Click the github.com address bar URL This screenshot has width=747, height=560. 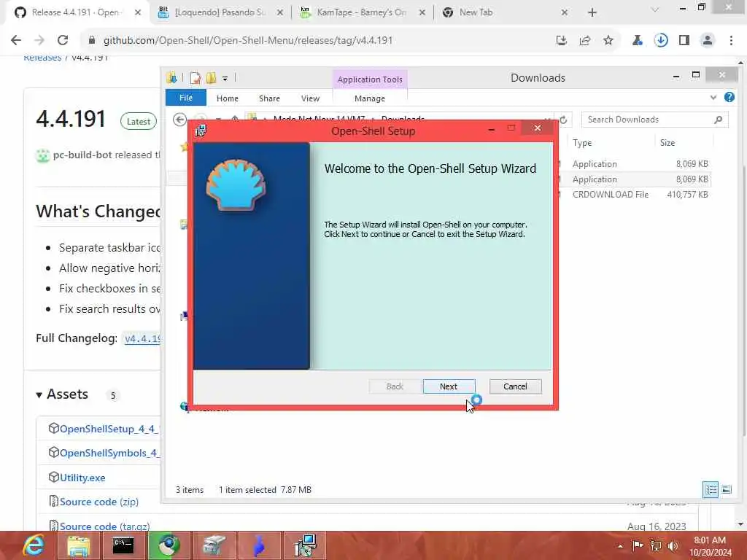pos(248,41)
